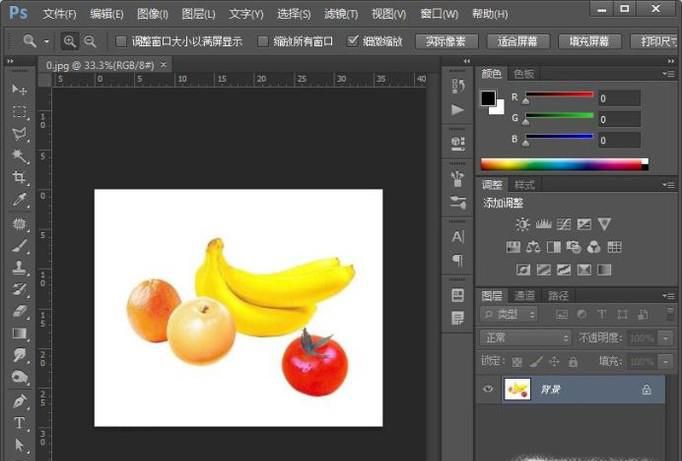This screenshot has height=461, width=682.
Task: Select the Pen tool
Action: 19,401
